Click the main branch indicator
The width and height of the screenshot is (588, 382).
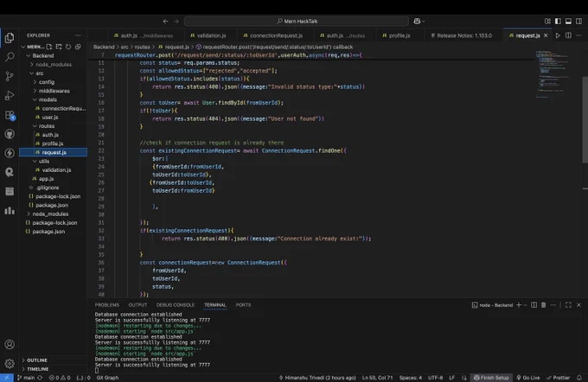coord(26,378)
